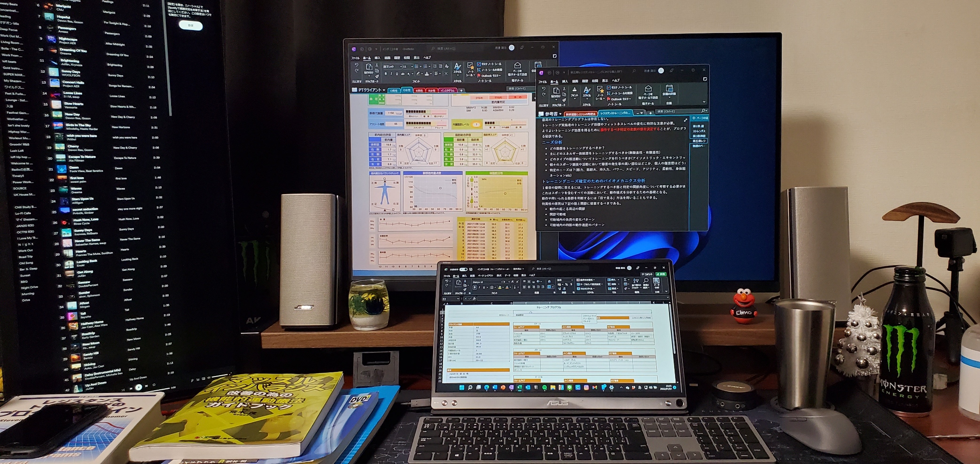The width and height of the screenshot is (980, 464).
Task: Toggle the AutoSave switch in Excel
Action: click(463, 269)
